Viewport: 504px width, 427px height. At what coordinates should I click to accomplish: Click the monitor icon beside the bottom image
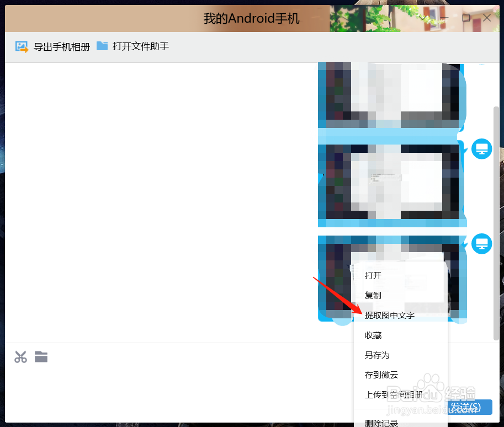click(481, 243)
